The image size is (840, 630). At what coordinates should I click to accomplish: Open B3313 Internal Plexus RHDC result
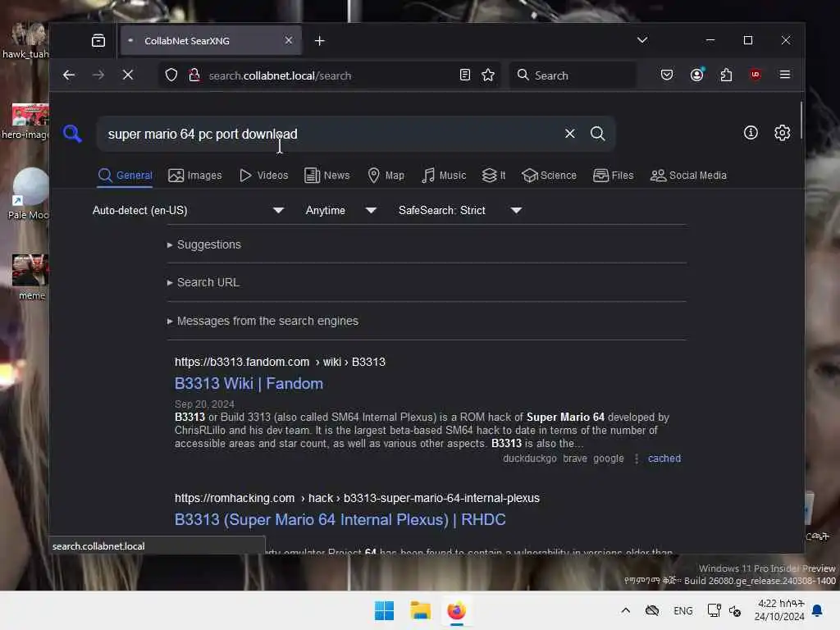(340, 519)
